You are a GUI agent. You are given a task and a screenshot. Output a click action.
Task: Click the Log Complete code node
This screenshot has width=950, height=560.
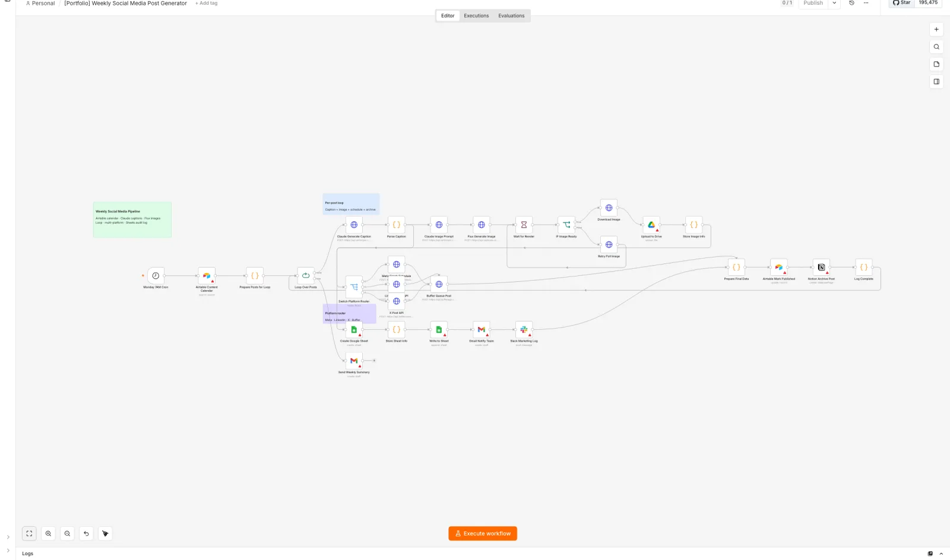[x=864, y=268]
